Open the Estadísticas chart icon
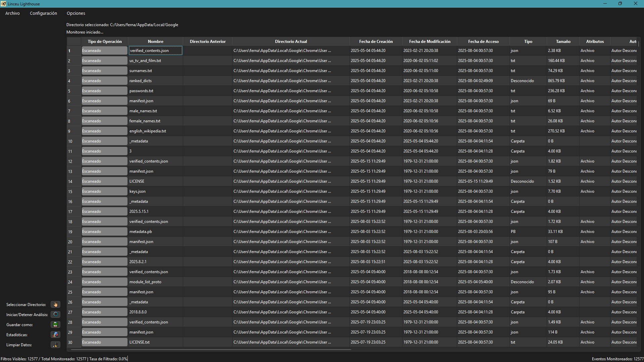The height and width of the screenshot is (362, 644). point(55,335)
